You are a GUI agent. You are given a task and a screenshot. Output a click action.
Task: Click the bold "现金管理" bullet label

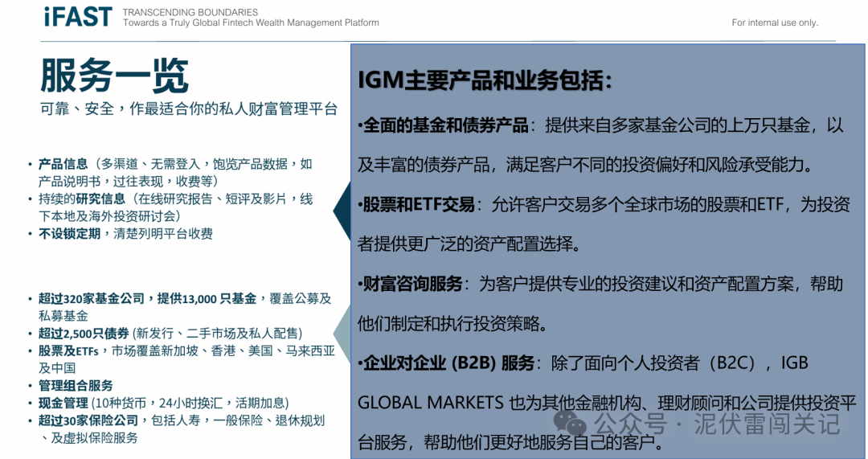coord(63,403)
